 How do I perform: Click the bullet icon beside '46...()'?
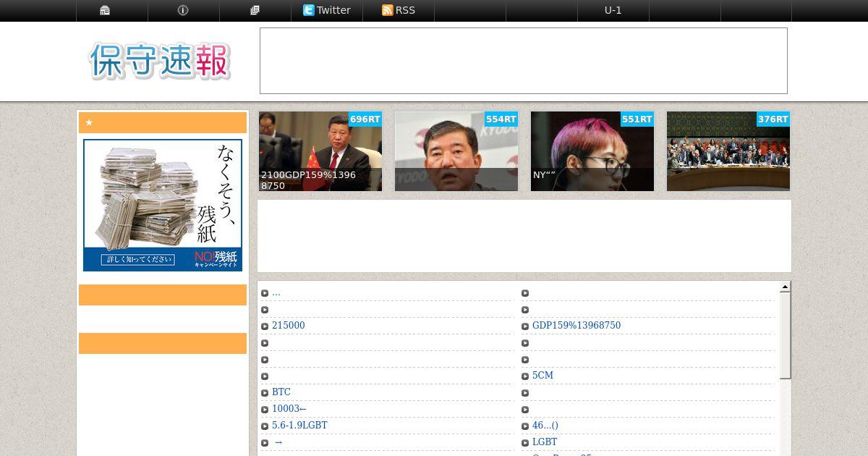point(525,426)
